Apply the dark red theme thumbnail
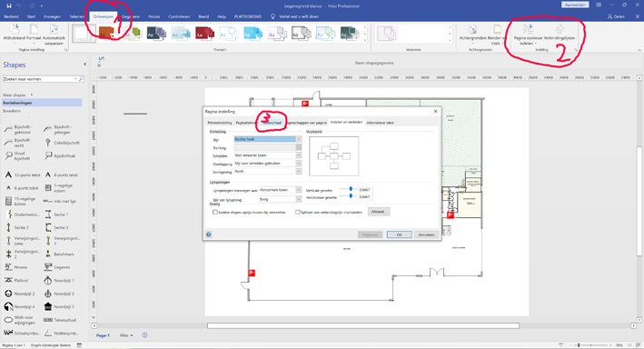This screenshot has height=349, width=644. tap(204, 33)
